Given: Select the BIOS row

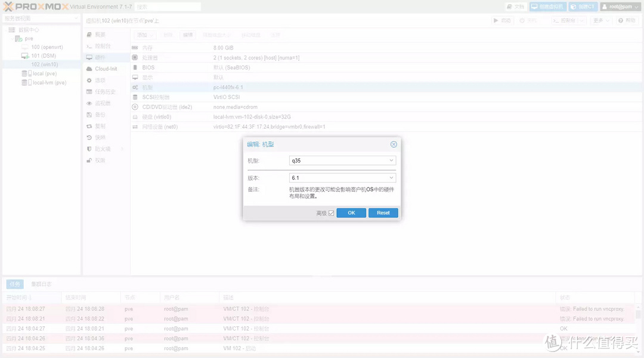Looking at the screenshot, I should tap(387, 68).
